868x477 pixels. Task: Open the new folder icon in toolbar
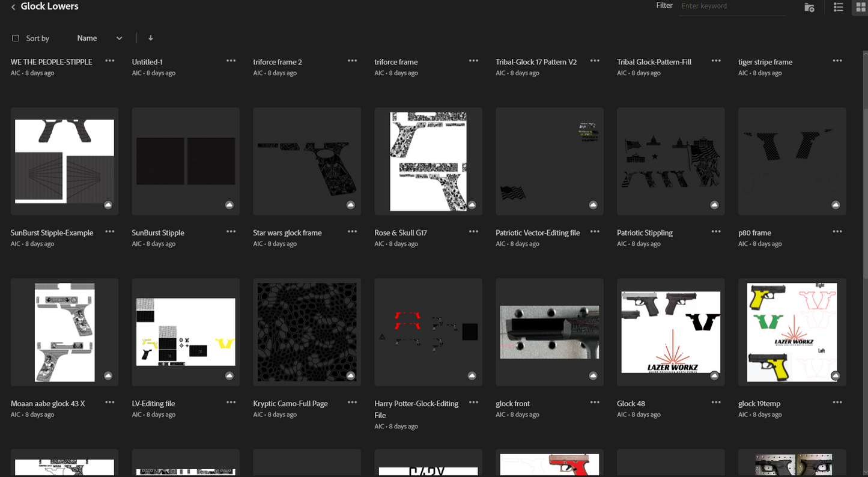pyautogui.click(x=809, y=7)
